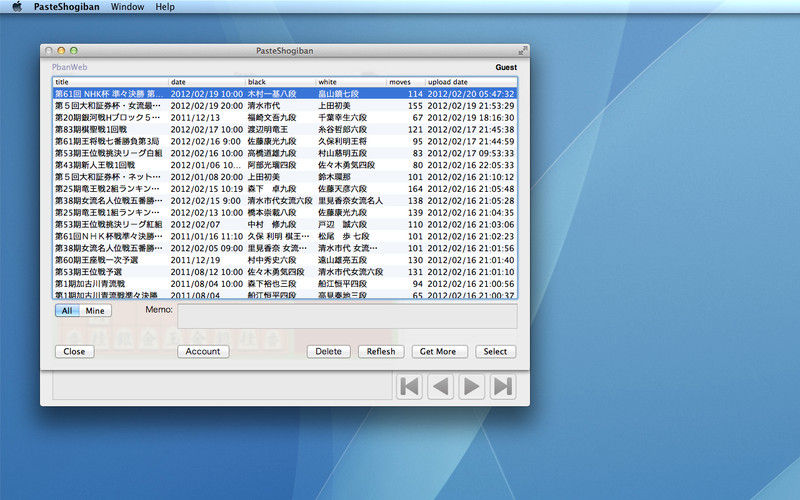Image resolution: width=800 pixels, height=500 pixels.
Task: Switch filter to All games
Action: click(x=67, y=311)
